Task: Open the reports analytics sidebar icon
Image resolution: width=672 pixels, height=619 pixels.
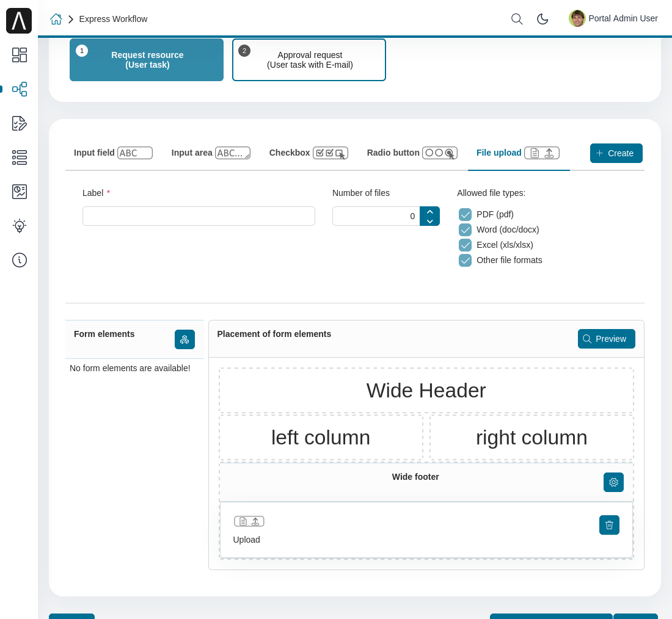Action: click(x=20, y=192)
